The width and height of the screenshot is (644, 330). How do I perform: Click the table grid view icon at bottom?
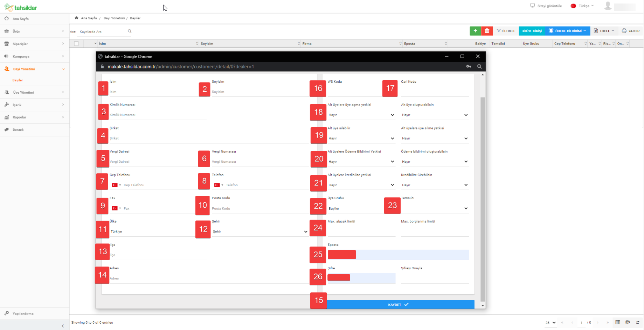click(x=618, y=322)
